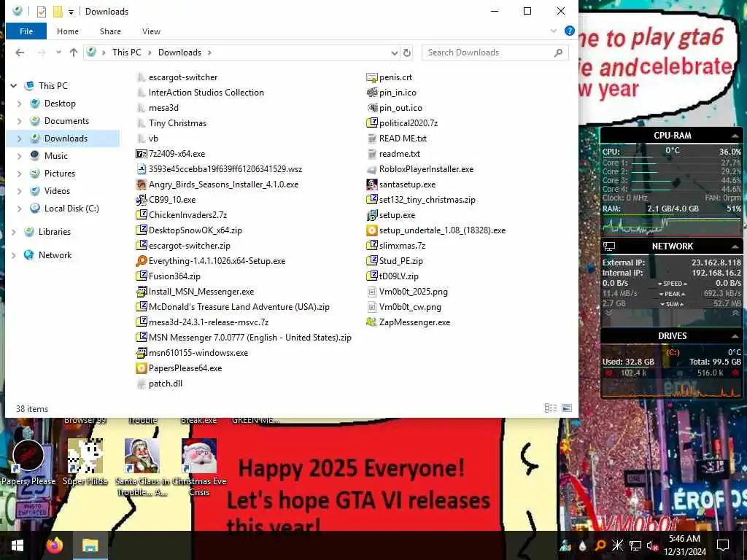Select the Angry_Birds_Seasons_Installer icon

[141, 184]
